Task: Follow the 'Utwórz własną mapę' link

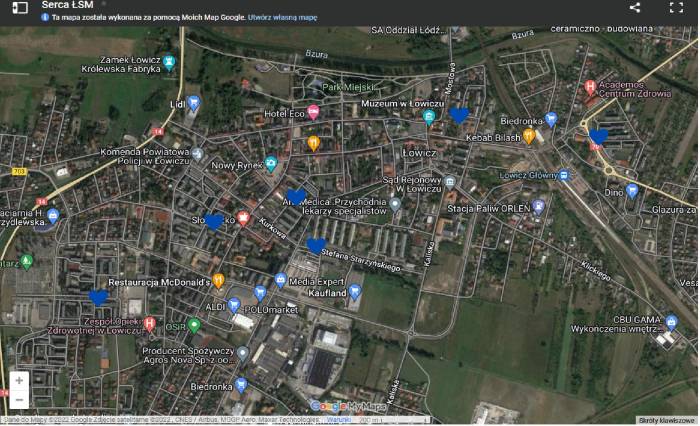Action: click(x=283, y=17)
